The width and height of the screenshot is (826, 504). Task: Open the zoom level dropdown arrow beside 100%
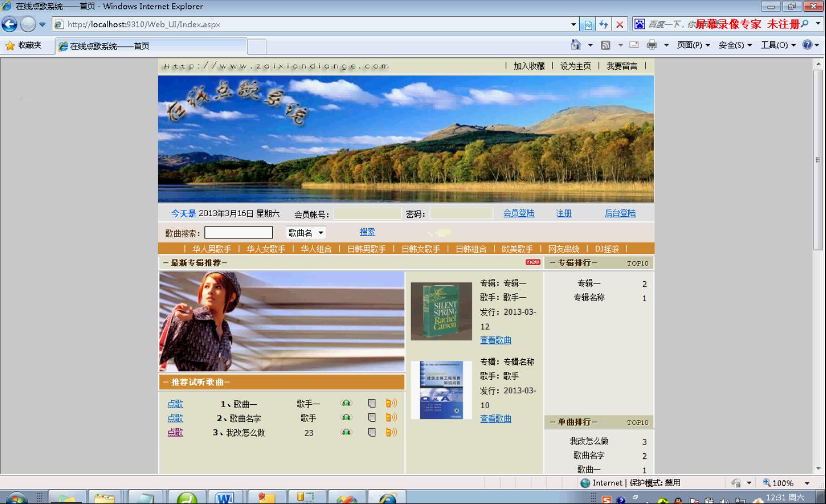tap(807, 483)
